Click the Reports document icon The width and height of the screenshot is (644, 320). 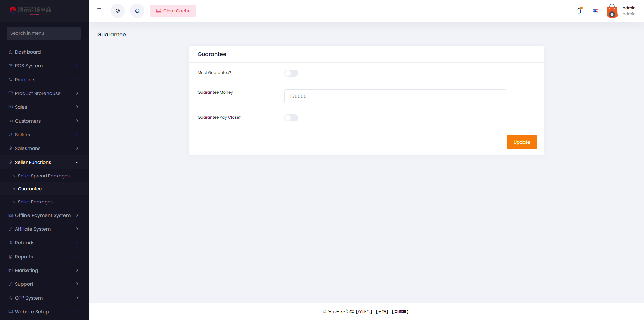click(x=11, y=257)
